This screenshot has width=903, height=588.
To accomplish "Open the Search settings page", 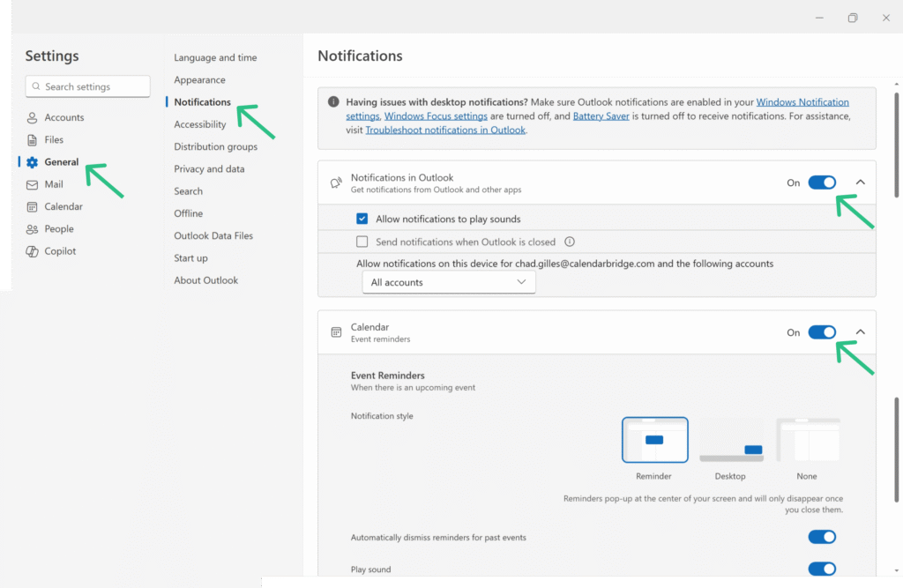I will [189, 191].
